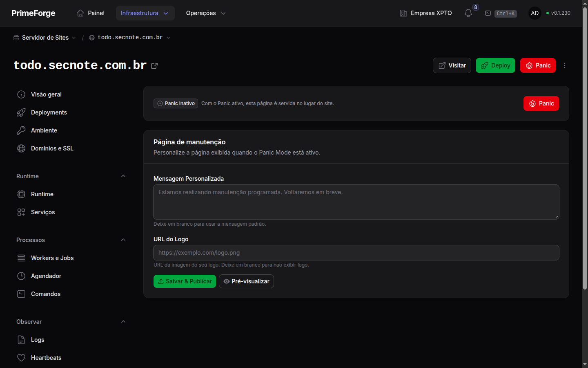
Task: Click the Panic button in the status card
Action: point(541,103)
